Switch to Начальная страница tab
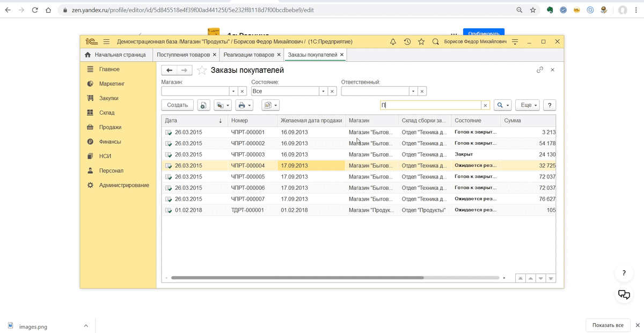 115,55
